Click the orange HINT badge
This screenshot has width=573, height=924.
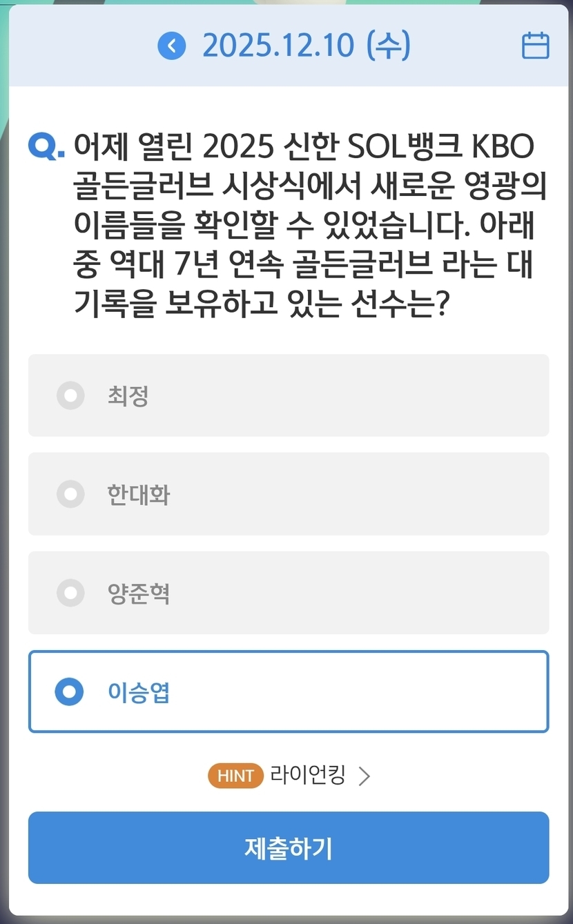tap(235, 776)
